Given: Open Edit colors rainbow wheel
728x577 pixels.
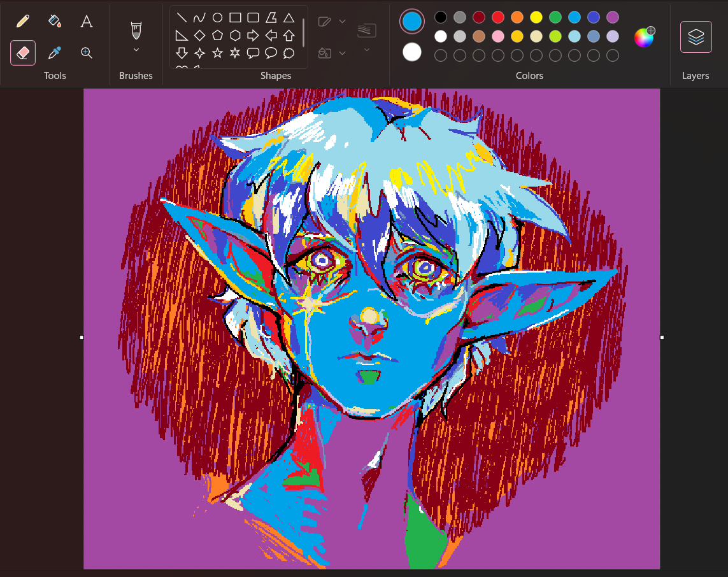Looking at the screenshot, I should pyautogui.click(x=644, y=37).
